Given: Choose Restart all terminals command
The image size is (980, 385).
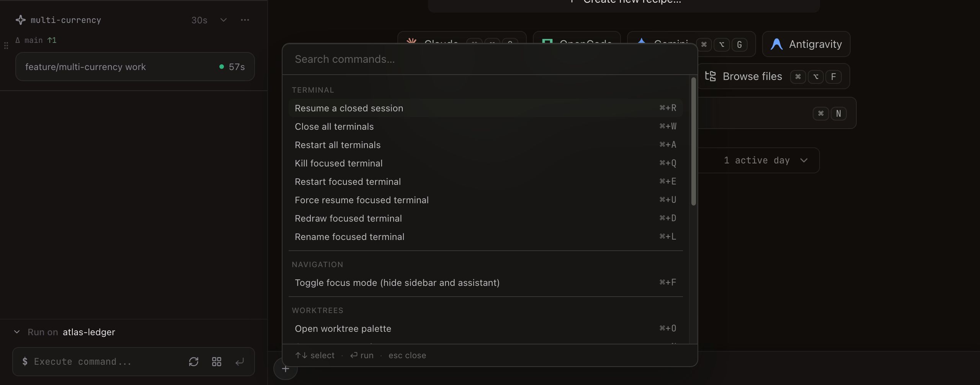Looking at the screenshot, I should (x=485, y=145).
